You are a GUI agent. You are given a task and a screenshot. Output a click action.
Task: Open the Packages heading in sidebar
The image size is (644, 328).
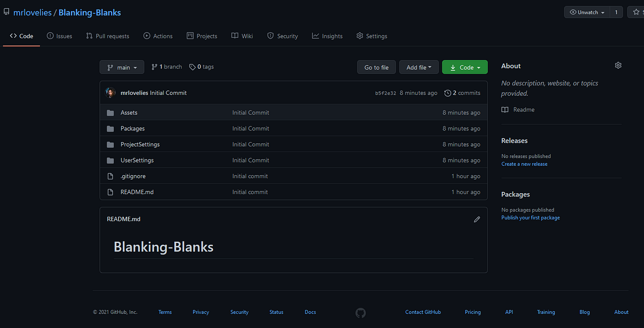click(x=516, y=194)
